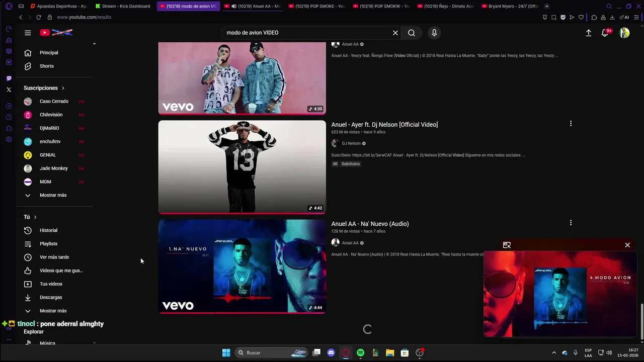644x362 pixels.
Task: Take a snapshot with the capture icon
Action: coord(554,17)
